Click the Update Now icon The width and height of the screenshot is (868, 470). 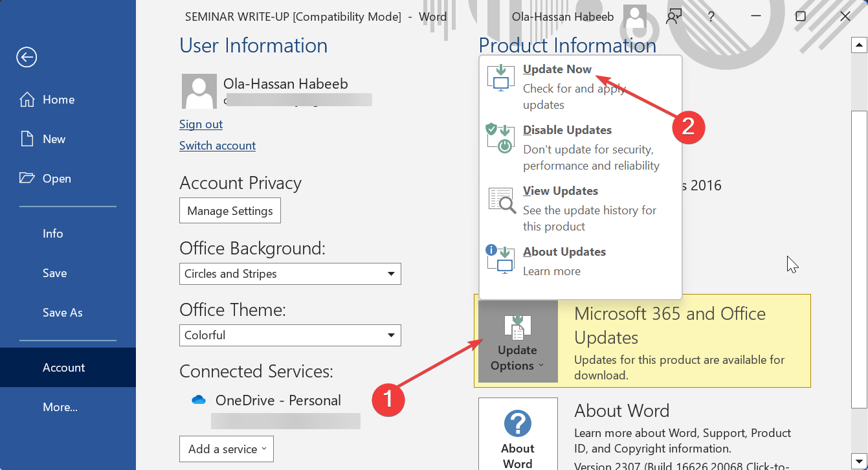500,77
